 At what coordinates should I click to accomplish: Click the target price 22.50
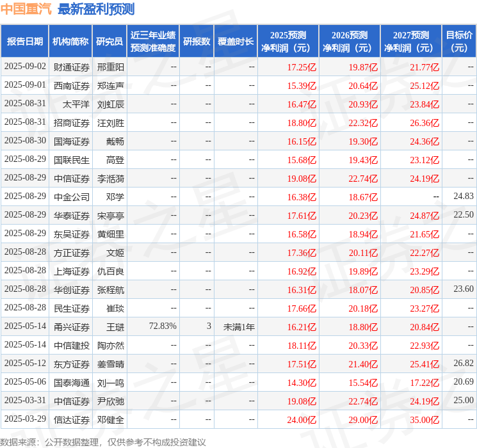(x=464, y=215)
